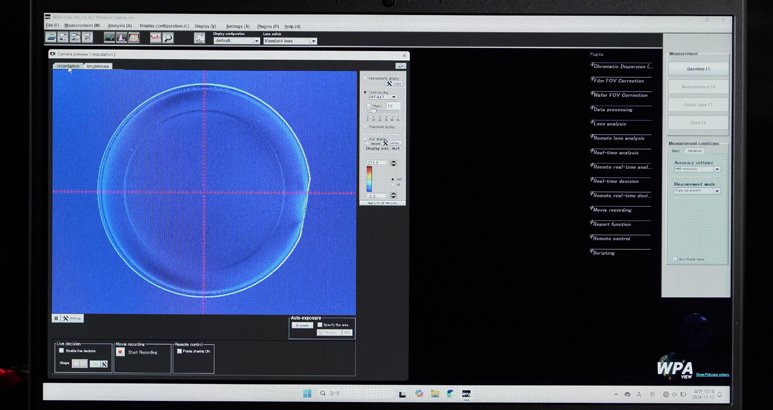Select the Threshold display radio button
773x410 pixels.
point(365,127)
